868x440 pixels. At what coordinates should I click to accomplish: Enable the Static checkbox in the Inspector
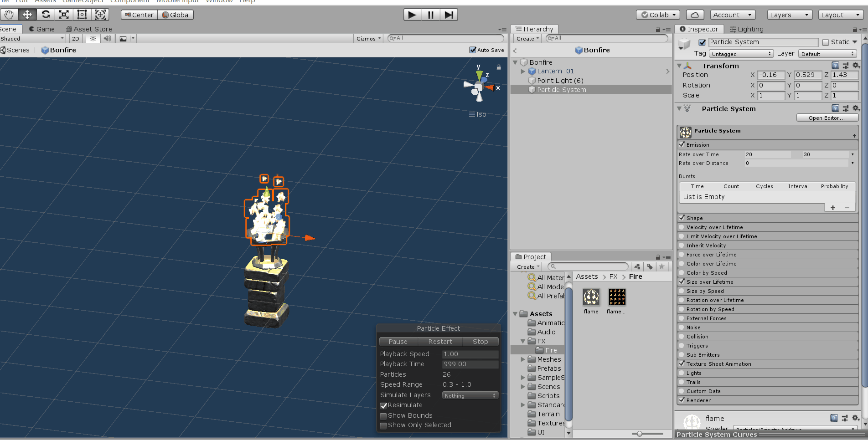(826, 42)
